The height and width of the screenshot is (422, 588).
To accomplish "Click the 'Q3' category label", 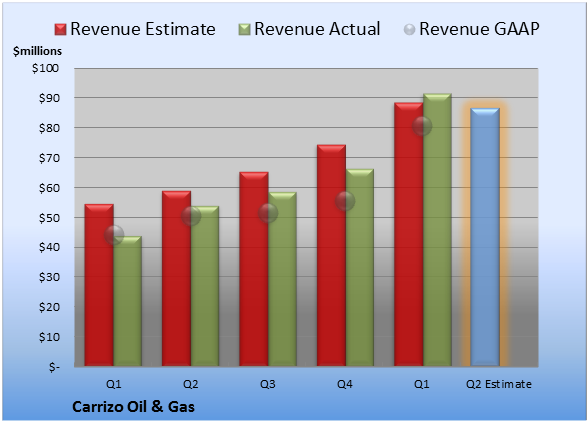I will click(268, 384).
